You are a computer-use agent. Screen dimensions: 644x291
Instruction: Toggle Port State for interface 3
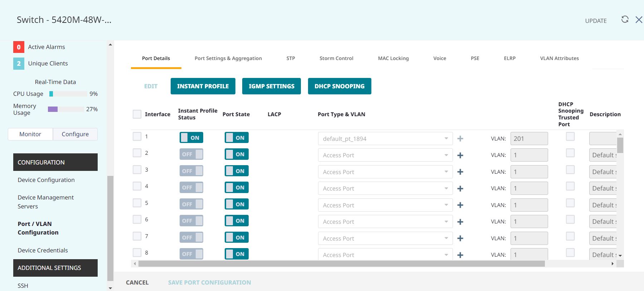tap(236, 171)
